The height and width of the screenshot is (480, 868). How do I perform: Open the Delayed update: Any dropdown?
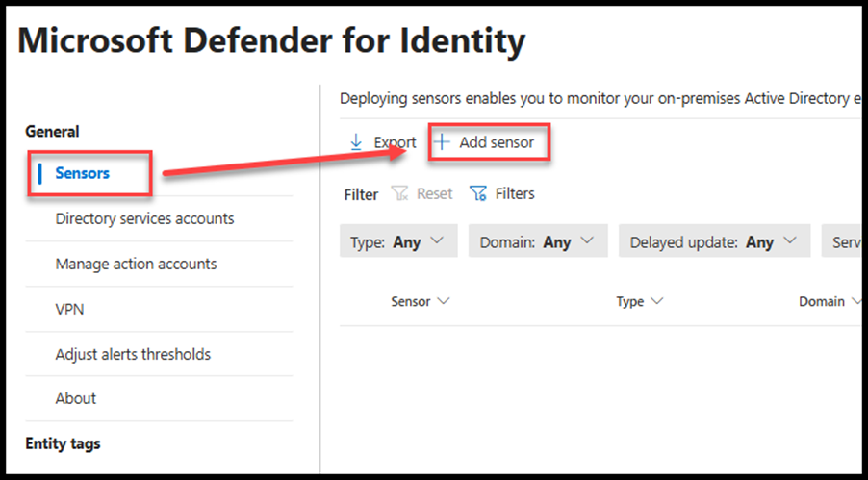(x=715, y=240)
